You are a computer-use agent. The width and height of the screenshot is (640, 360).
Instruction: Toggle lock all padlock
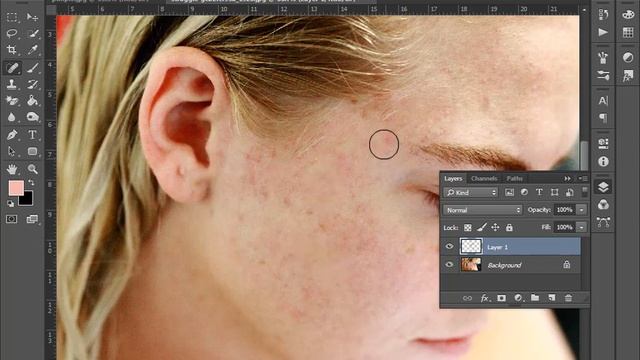[509, 227]
